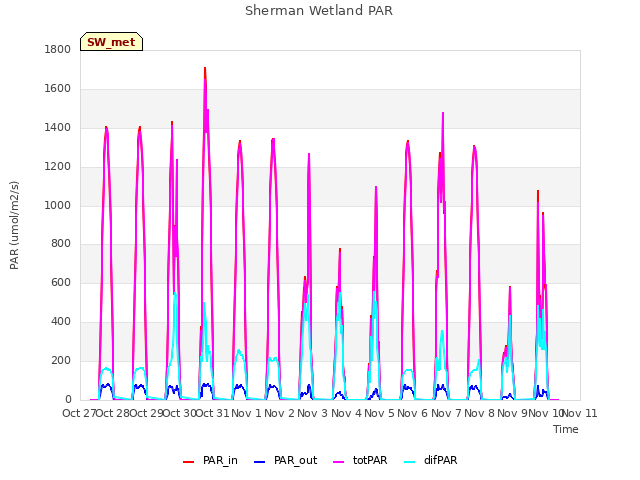Click the 0 y-axis tick label
This screenshot has height=480, width=640.
(68, 399)
